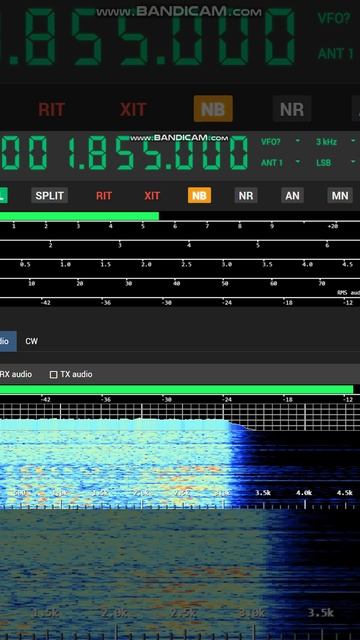Click the green audio level bar under TX audio
The image size is (360, 640).
(176, 389)
